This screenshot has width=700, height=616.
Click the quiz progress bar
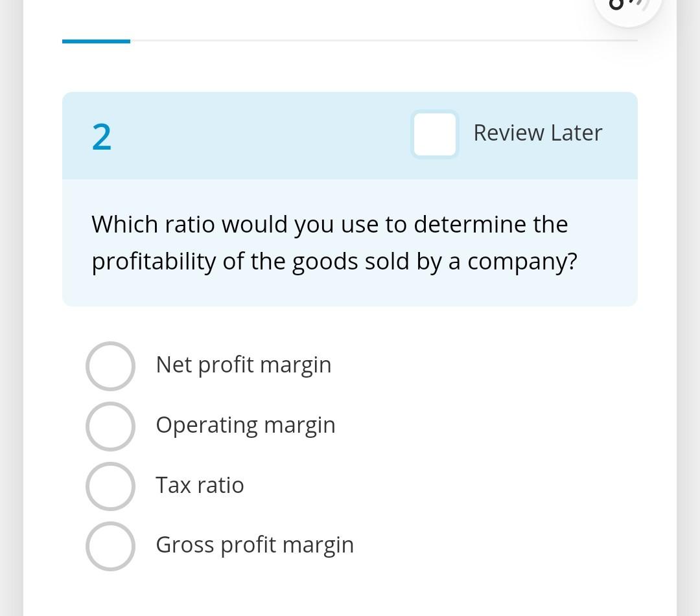[350, 41]
